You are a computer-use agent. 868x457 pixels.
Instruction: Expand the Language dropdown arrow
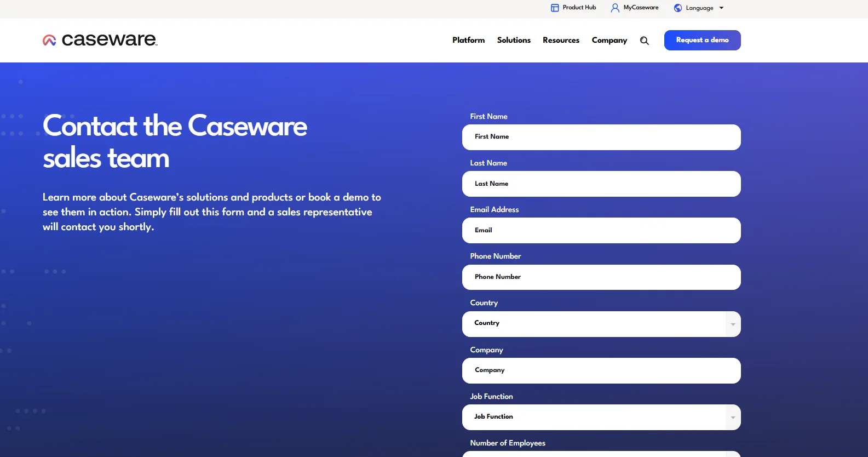coord(721,8)
